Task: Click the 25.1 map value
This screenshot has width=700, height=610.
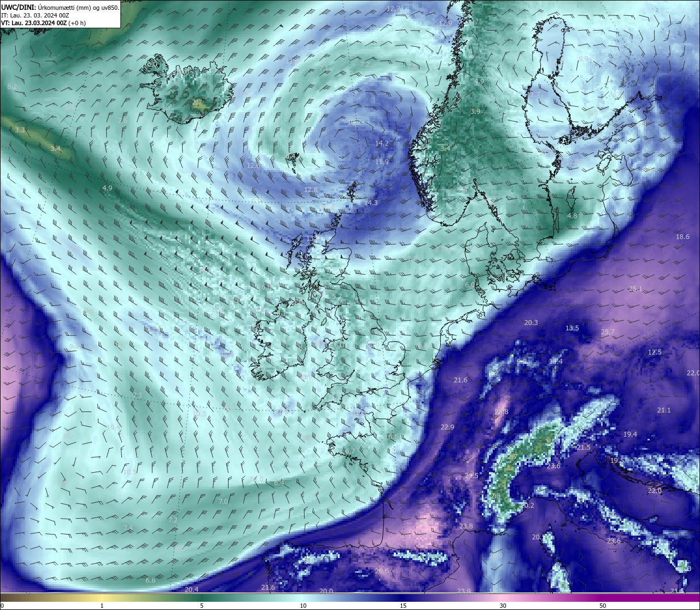Action: [x=635, y=288]
